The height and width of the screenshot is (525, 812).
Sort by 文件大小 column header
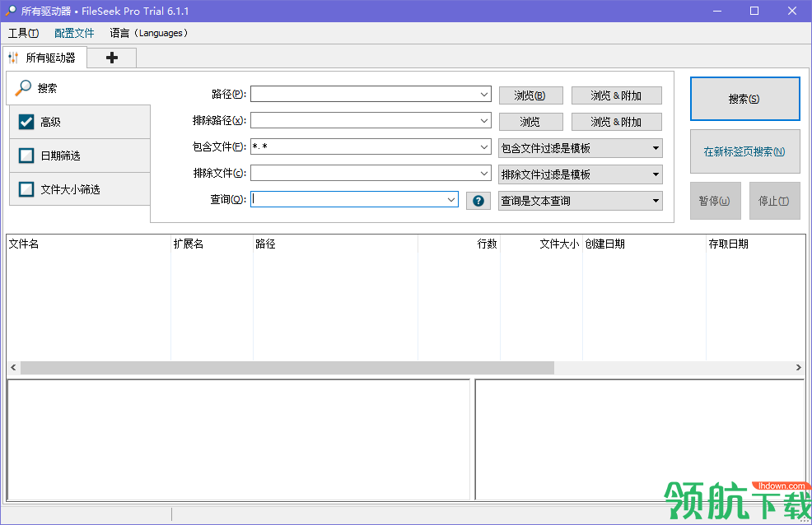click(x=541, y=244)
